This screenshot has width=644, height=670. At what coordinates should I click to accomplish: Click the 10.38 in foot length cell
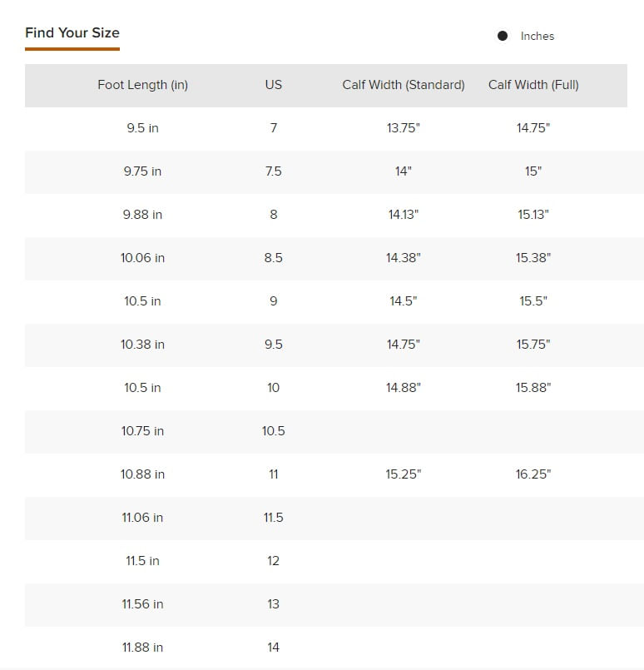142,345
